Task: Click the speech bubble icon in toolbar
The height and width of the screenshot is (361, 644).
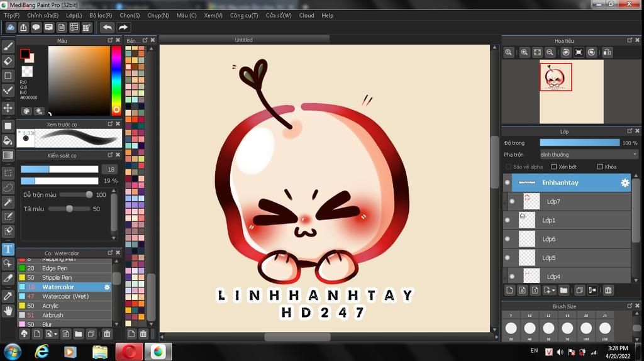Action: click(36, 28)
